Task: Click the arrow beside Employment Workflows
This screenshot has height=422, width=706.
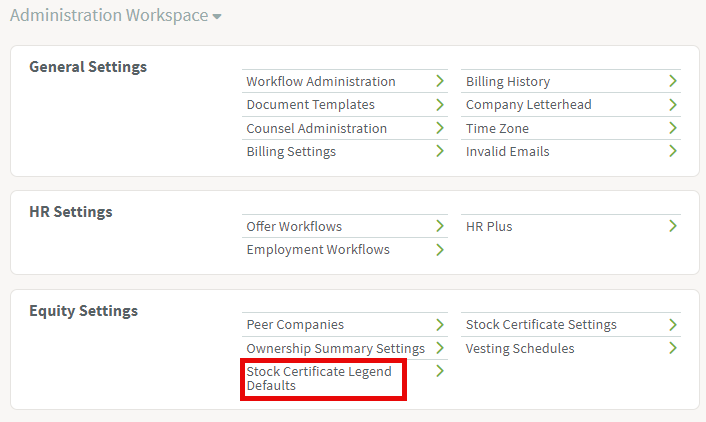Action: [x=440, y=250]
